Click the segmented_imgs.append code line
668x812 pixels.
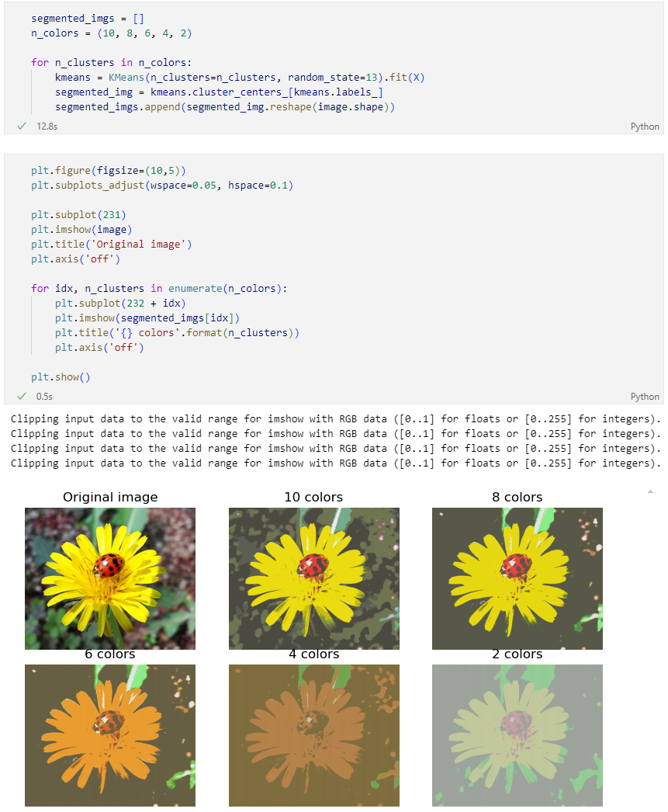(x=224, y=107)
